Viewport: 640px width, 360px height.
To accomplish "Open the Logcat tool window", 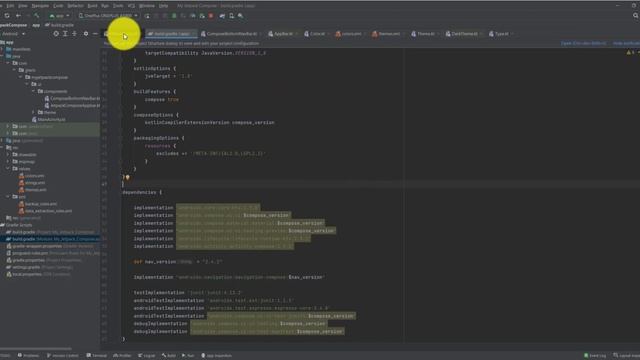I will coord(147,356).
